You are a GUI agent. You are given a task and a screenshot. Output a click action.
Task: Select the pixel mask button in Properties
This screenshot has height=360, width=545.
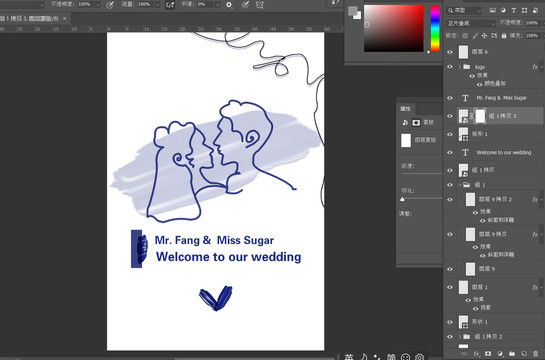tap(416, 123)
